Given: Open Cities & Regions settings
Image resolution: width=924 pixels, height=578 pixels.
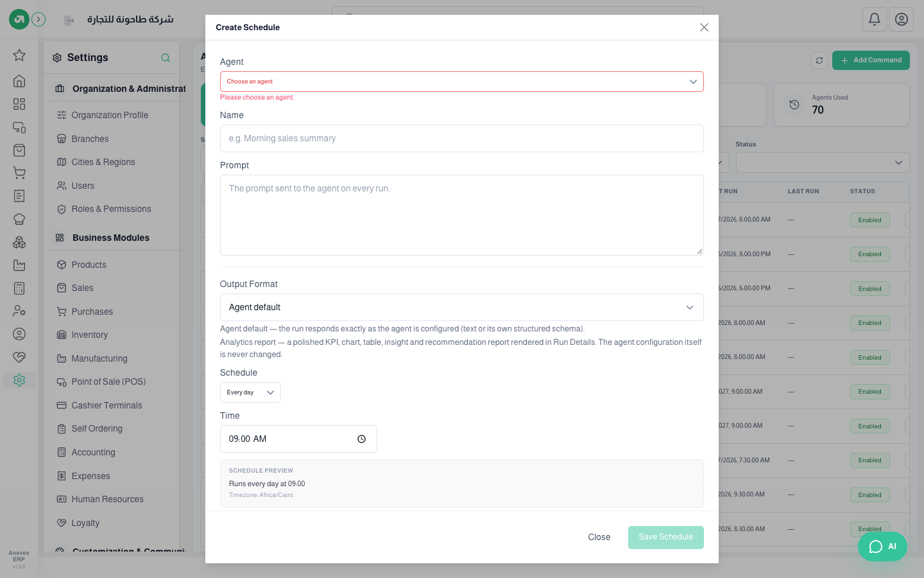Looking at the screenshot, I should pos(103,162).
